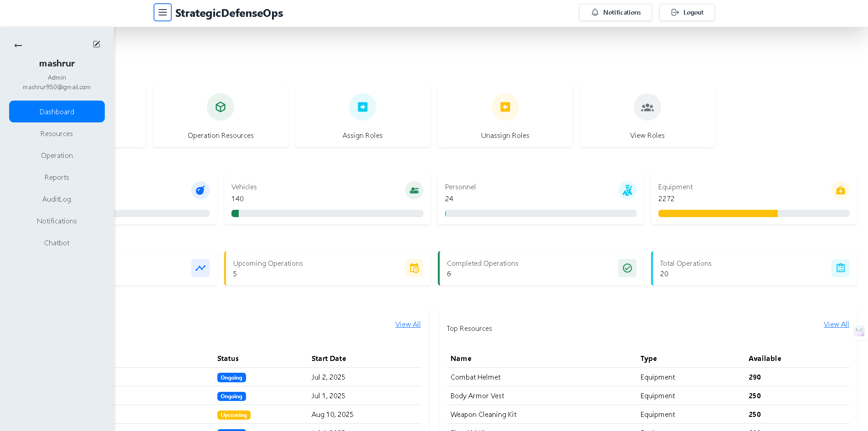Click the floating widget icon at right edge
The height and width of the screenshot is (431, 868).
[x=859, y=330]
